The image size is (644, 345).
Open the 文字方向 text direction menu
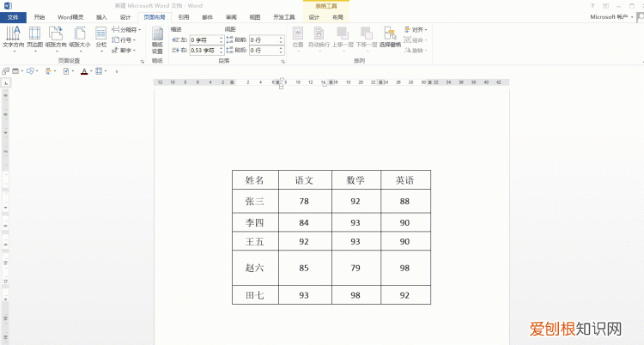13,39
